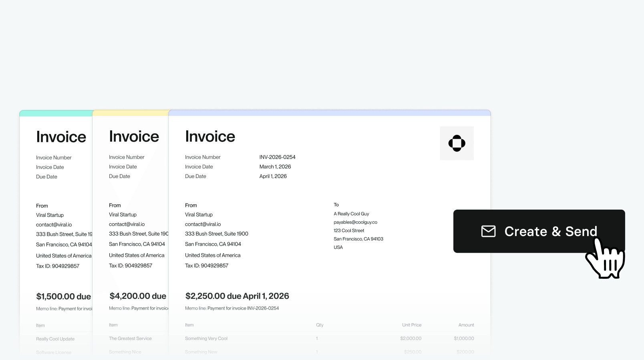Click the Something New line item
The width and height of the screenshot is (644, 360).
(x=201, y=352)
